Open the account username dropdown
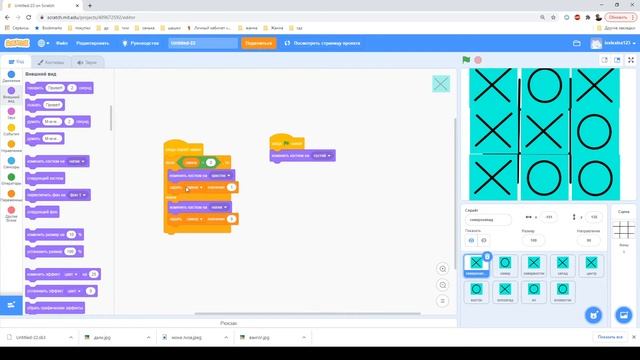The width and height of the screenshot is (640, 360). (613, 43)
